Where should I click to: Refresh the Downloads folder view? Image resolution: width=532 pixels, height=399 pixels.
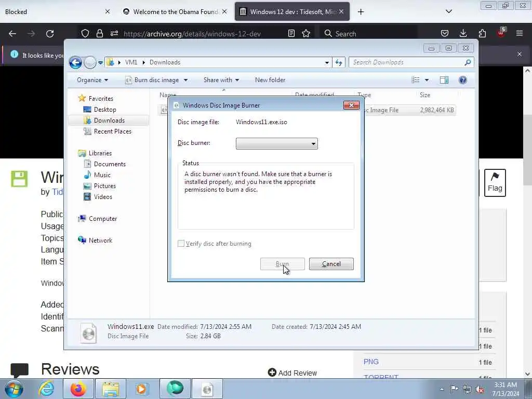tap(339, 62)
